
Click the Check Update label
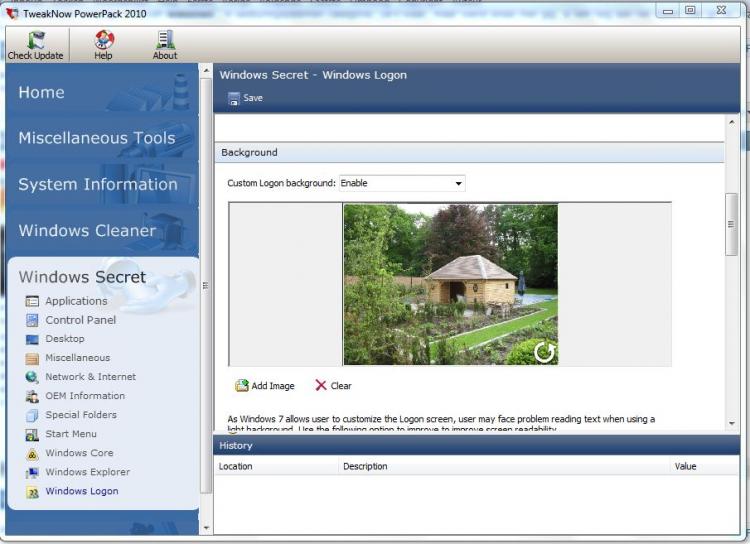(x=35, y=56)
